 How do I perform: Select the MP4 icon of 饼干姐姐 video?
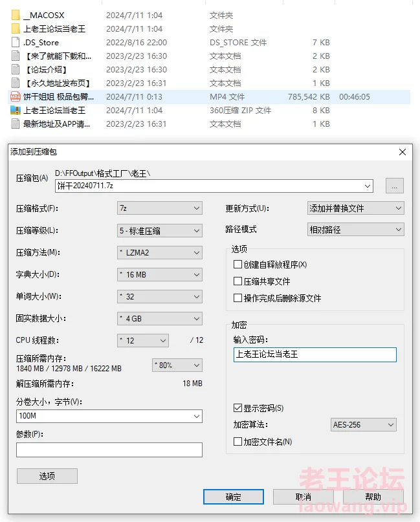pos(16,97)
